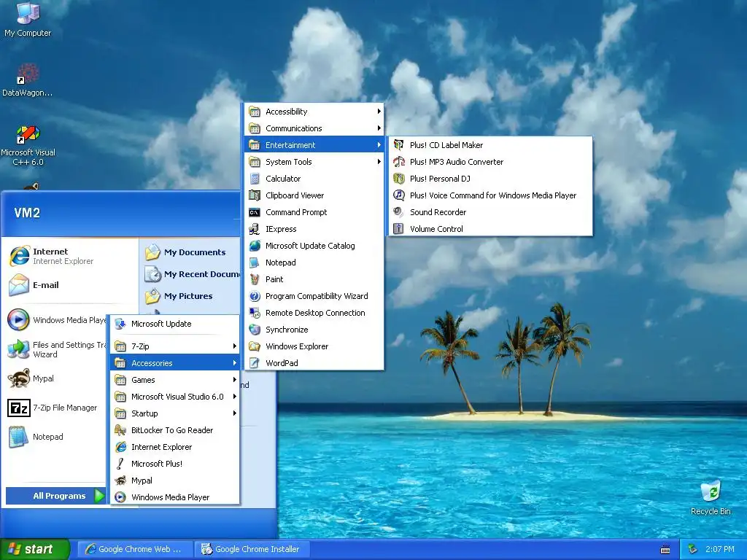Click the Mypal raccoon icon in pinned list
Image resolution: width=747 pixels, height=560 pixels.
tap(19, 378)
